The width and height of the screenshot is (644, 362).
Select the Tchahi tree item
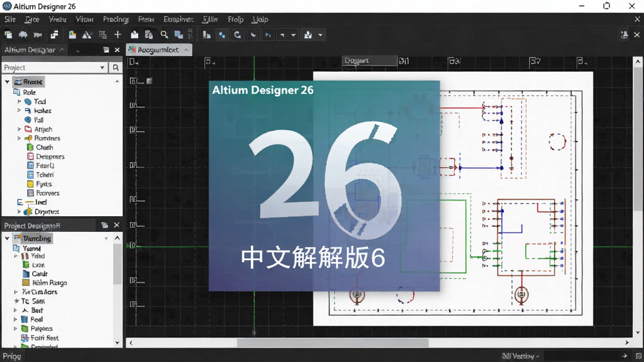[x=45, y=175]
